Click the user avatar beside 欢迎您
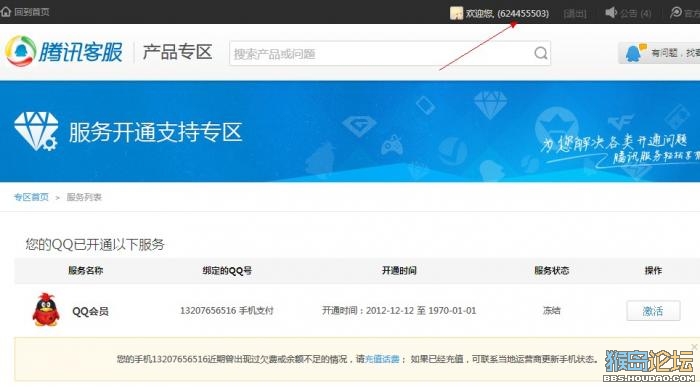Image resolution: width=700 pixels, height=387 pixels. 456,13
